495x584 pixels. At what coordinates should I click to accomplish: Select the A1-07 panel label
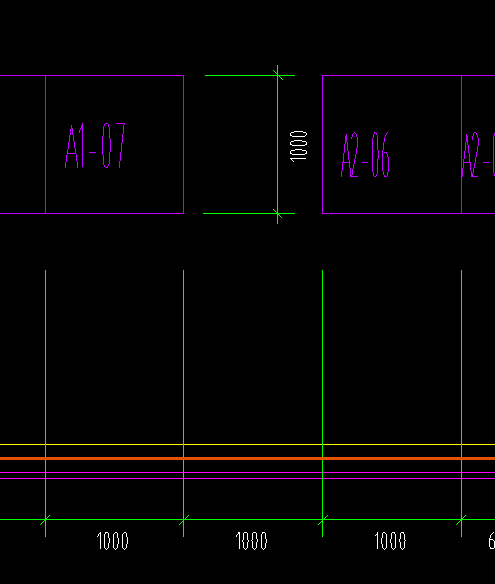click(x=95, y=146)
